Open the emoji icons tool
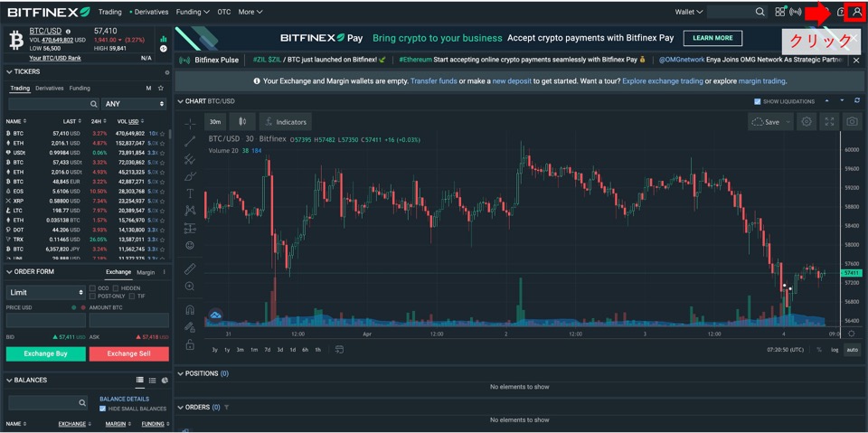This screenshot has width=868, height=433. click(x=190, y=245)
